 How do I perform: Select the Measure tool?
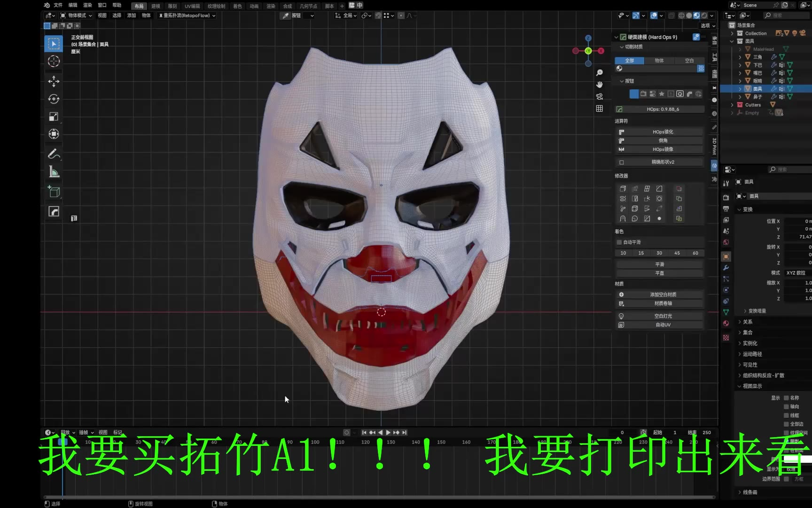point(54,172)
